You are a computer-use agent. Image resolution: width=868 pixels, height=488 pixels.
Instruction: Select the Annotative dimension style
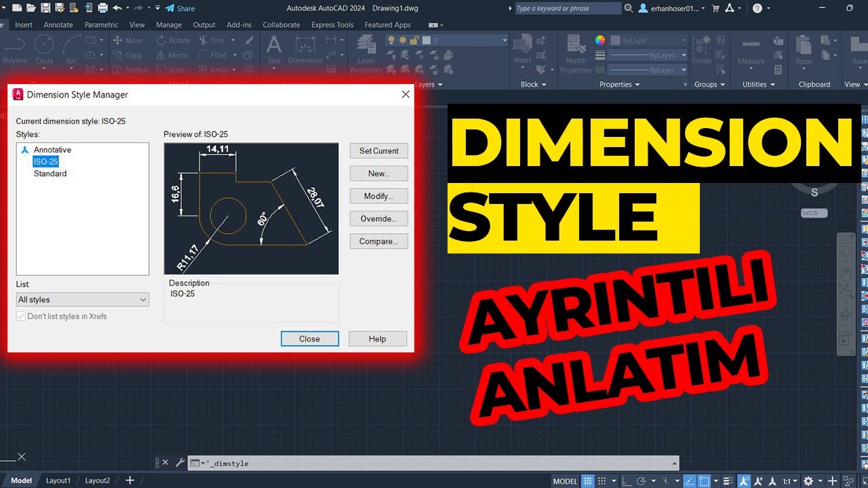pos(52,150)
